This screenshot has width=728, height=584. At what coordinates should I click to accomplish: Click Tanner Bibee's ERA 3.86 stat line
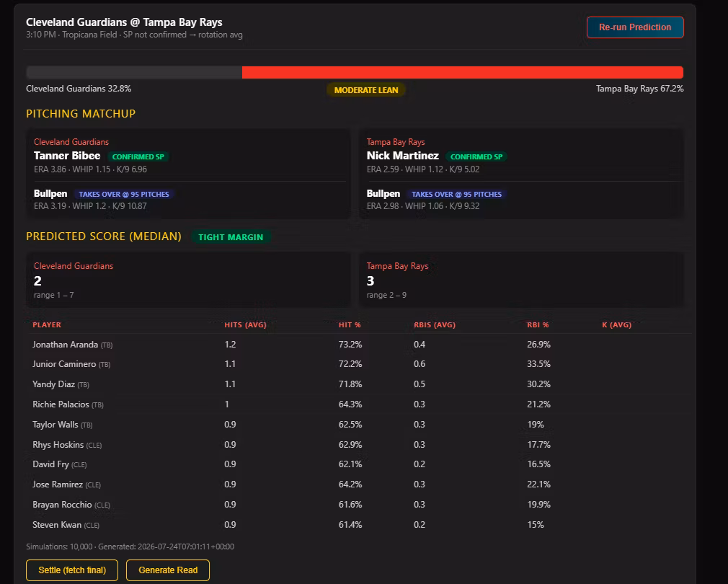[x=91, y=169]
